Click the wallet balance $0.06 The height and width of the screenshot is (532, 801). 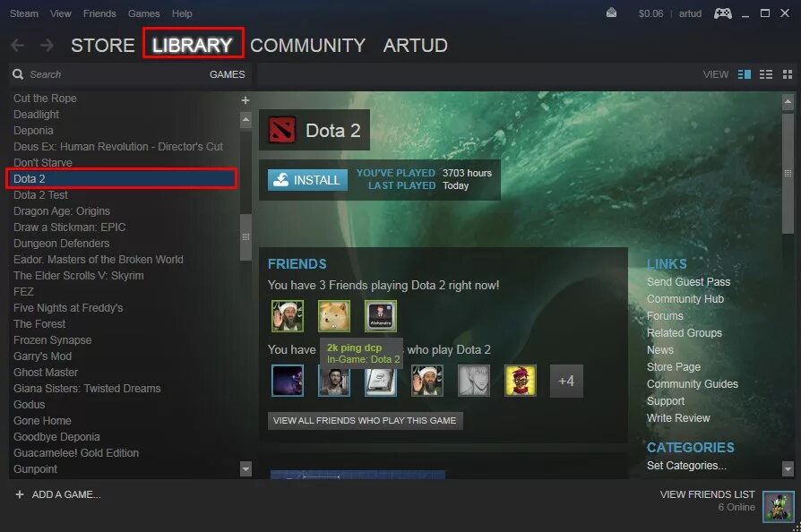click(x=650, y=13)
